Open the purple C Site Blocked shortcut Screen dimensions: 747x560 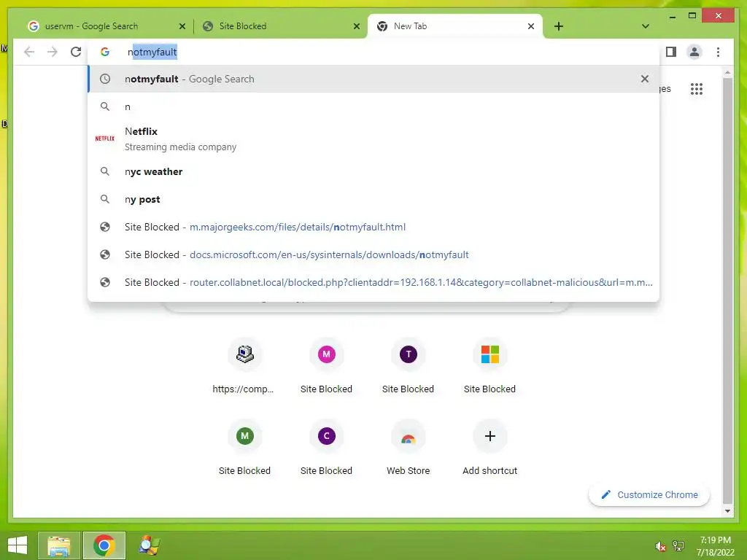click(326, 448)
